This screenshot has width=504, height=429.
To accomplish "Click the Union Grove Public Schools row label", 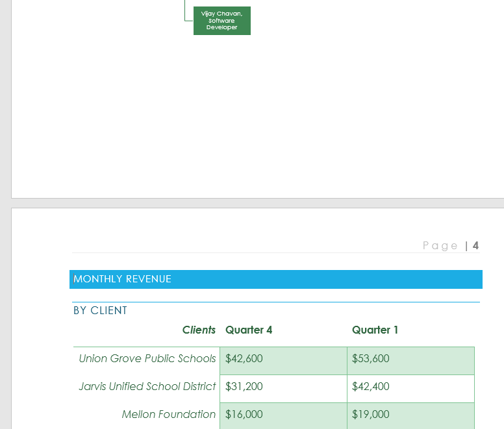I will point(147,358).
